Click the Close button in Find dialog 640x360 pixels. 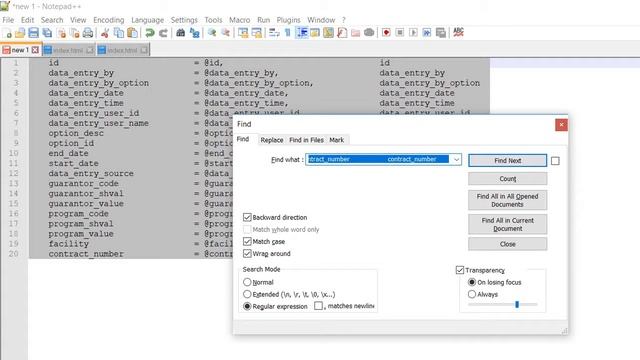(x=507, y=244)
